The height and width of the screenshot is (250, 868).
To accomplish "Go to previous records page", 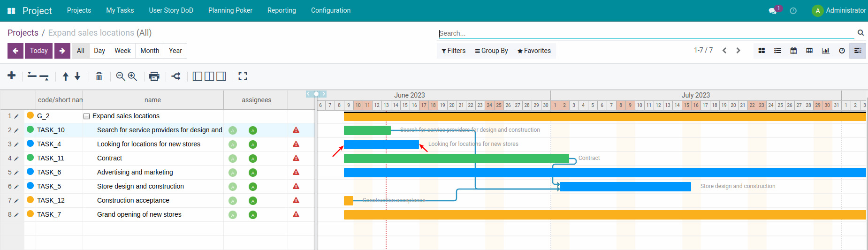I will point(724,51).
